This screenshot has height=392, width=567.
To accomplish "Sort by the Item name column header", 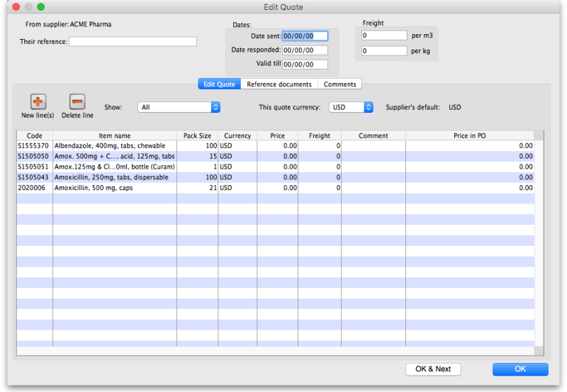I will 114,135.
